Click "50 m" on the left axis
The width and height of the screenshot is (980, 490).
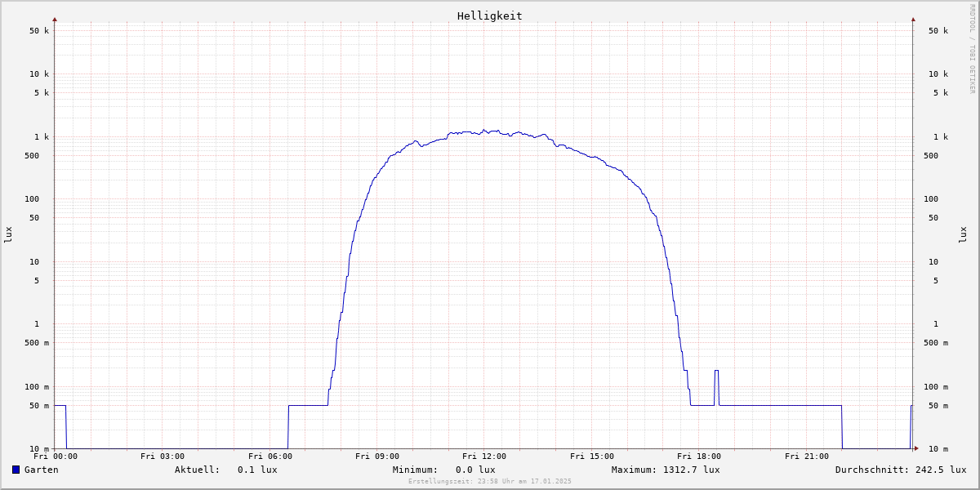pyautogui.click(x=39, y=405)
